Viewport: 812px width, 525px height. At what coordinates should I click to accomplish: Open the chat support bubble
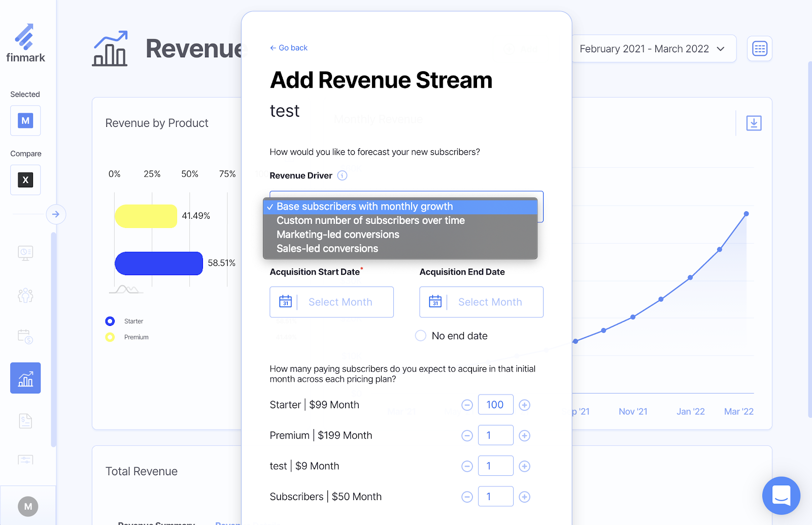point(781,496)
